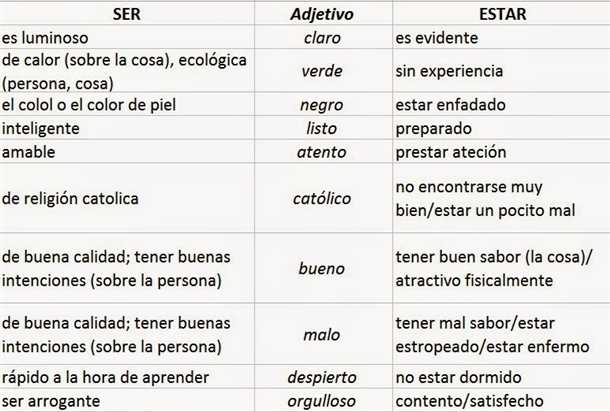Click the 'es luminoso' cell
Image resolution: width=610 pixels, height=412 pixels.
[127, 37]
